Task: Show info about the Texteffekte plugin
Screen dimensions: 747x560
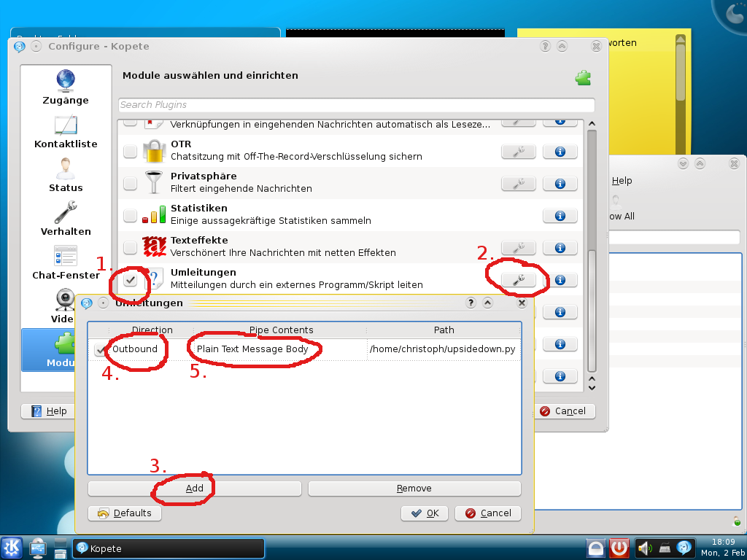Action: click(560, 248)
